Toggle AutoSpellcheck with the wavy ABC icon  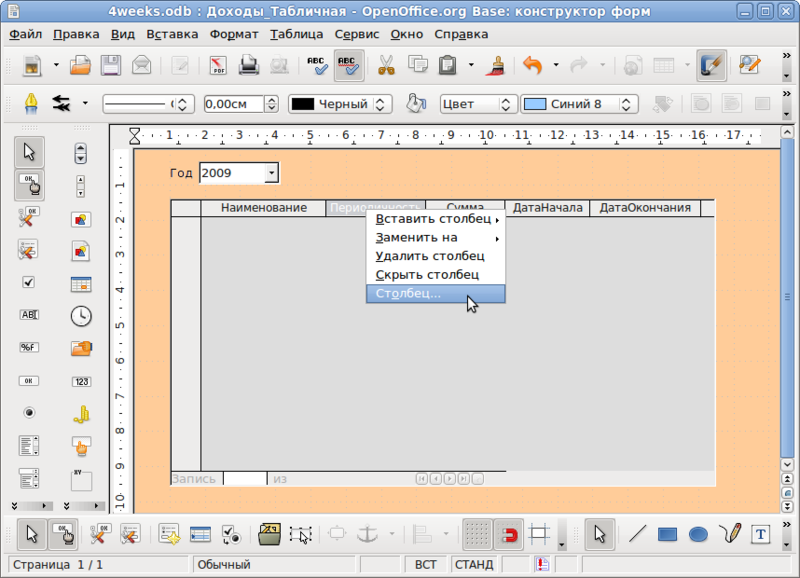349,66
